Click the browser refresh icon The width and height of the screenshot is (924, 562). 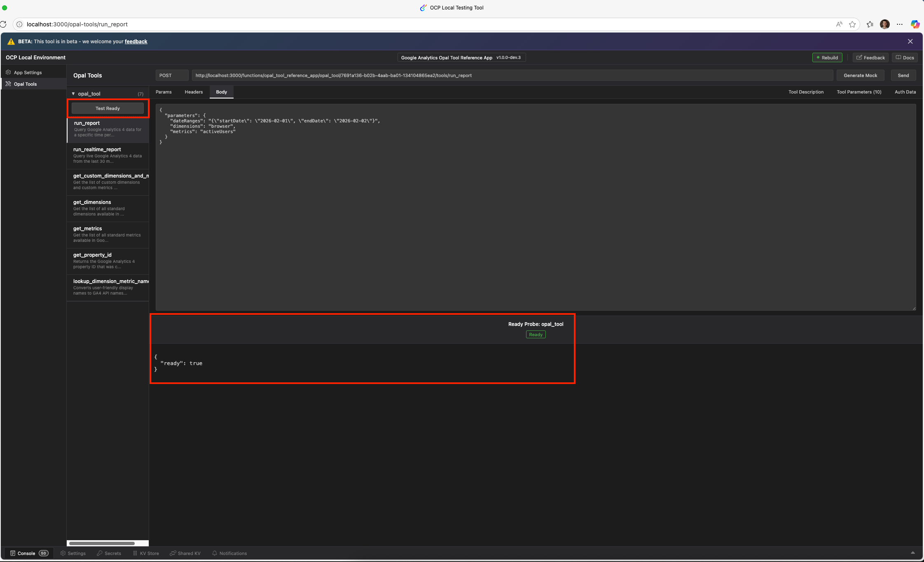pyautogui.click(x=3, y=24)
